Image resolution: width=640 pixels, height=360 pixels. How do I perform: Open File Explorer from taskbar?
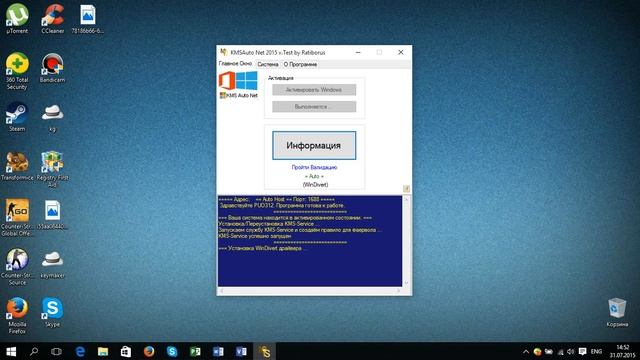[103, 351]
